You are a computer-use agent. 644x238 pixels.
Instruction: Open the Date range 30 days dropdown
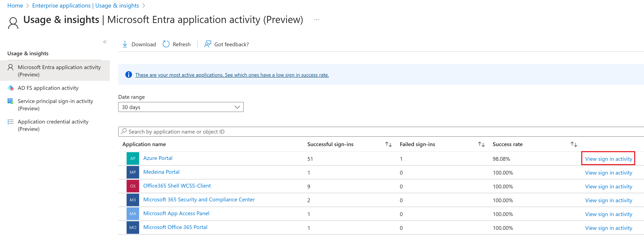181,107
